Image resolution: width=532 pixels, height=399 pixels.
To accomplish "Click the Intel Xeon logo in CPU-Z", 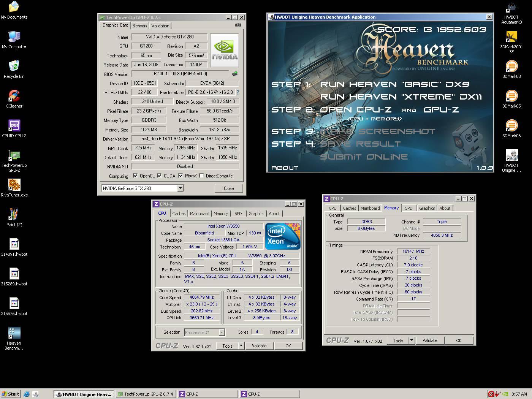I will 283,236.
